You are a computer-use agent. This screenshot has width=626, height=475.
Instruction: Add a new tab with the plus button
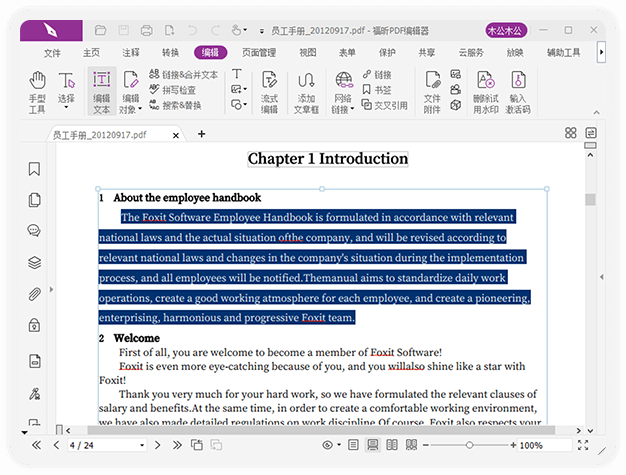[x=202, y=134]
